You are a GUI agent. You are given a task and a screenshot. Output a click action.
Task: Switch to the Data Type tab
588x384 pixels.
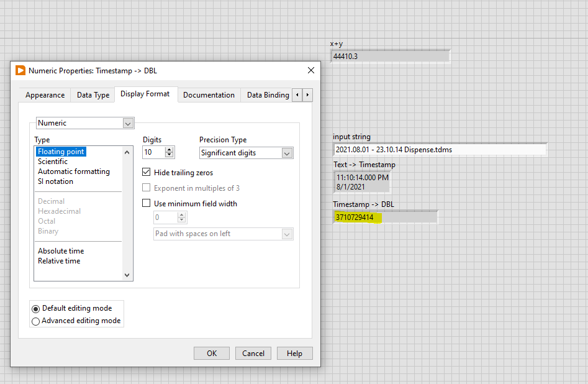93,95
